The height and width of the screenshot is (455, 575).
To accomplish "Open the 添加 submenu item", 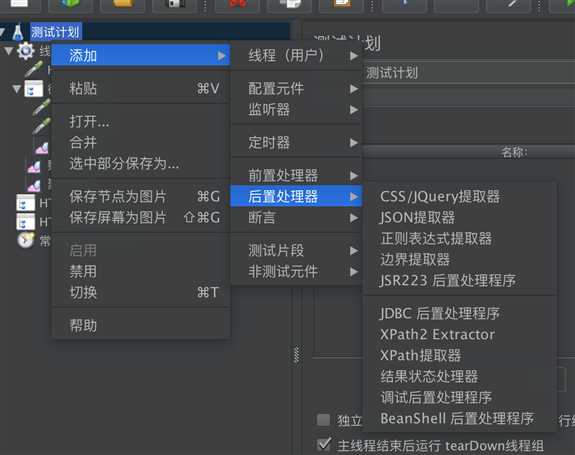I will pyautogui.click(x=141, y=56).
